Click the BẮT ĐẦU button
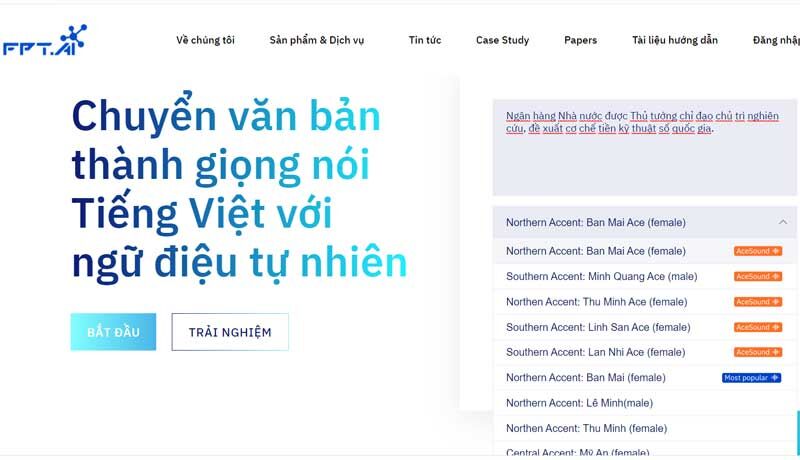800x460 pixels. coord(113,332)
